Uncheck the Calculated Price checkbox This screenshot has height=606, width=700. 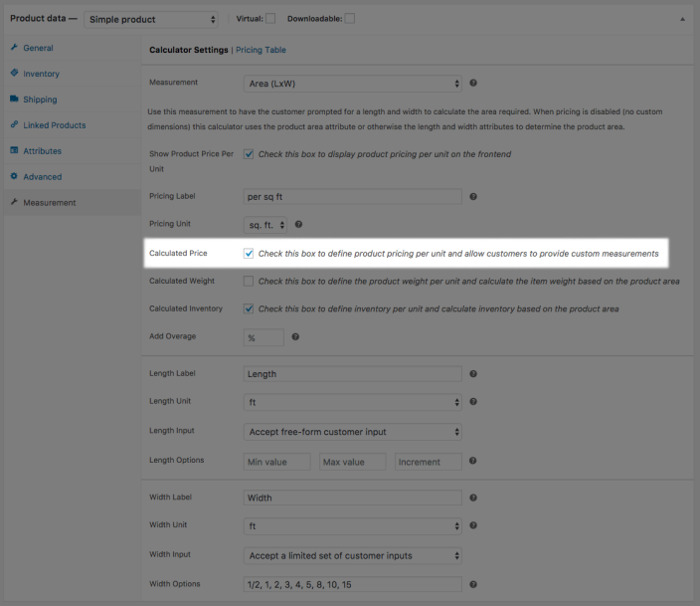click(x=249, y=254)
